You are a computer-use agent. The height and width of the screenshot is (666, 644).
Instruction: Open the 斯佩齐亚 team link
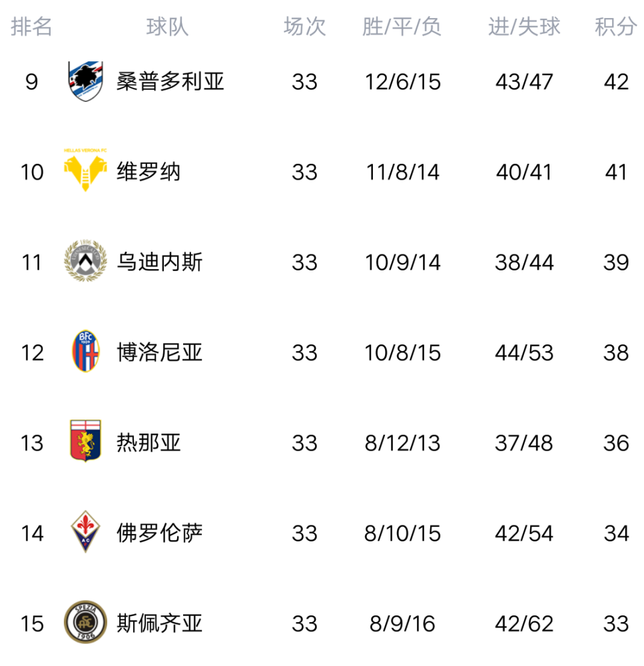(x=159, y=623)
